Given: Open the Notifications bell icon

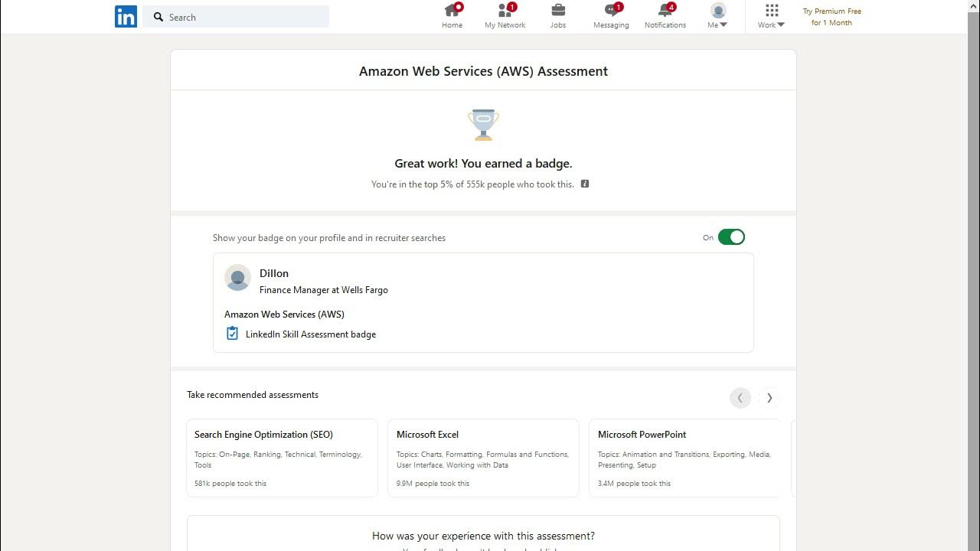Looking at the screenshot, I should [665, 10].
